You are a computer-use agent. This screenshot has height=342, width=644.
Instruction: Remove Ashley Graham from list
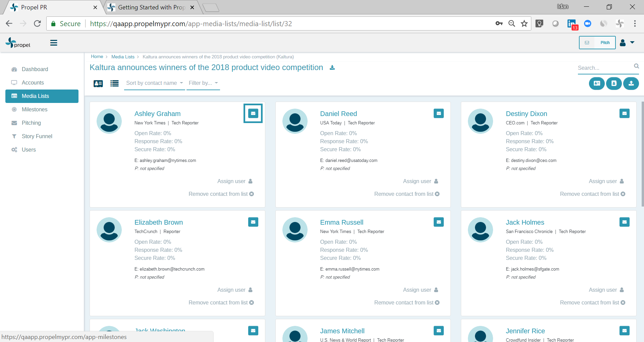221,194
